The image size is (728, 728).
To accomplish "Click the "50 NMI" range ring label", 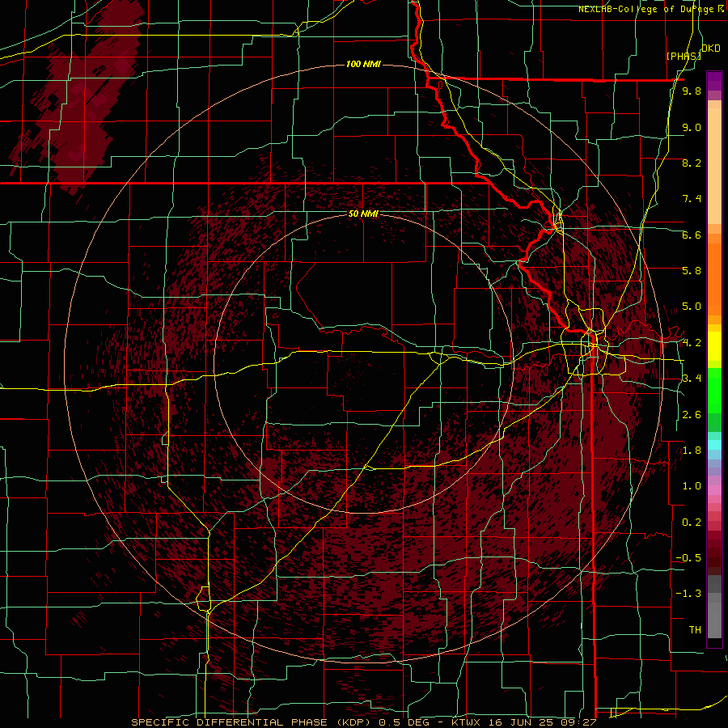I will [x=363, y=214].
